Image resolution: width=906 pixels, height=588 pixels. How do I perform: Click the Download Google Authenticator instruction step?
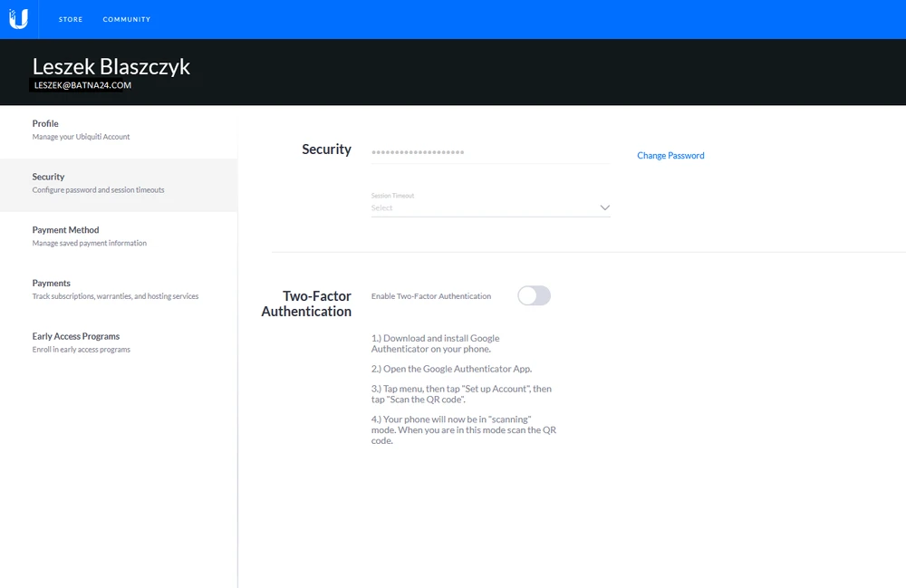pyautogui.click(x=435, y=343)
